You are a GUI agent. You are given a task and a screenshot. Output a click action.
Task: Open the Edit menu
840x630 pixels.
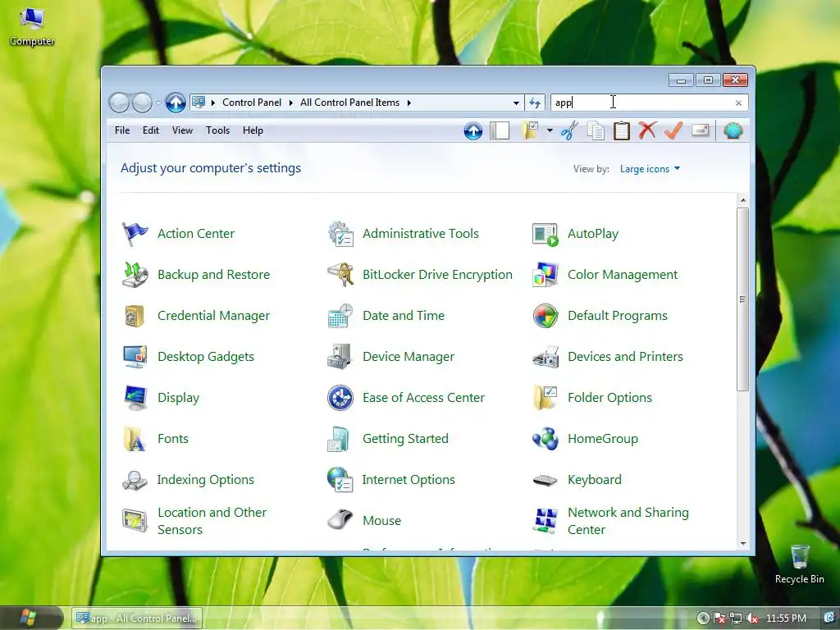(151, 130)
